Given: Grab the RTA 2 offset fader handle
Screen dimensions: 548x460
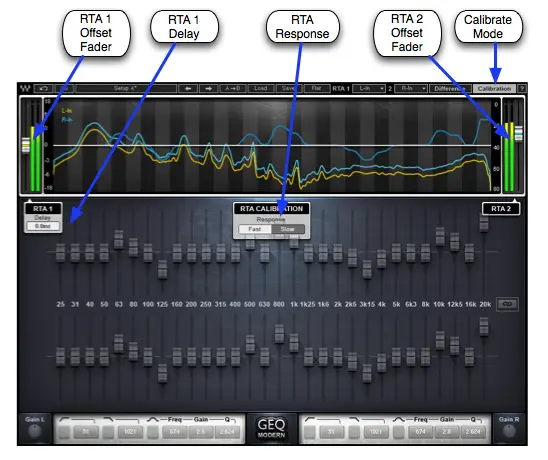Looking at the screenshot, I should [x=519, y=133].
